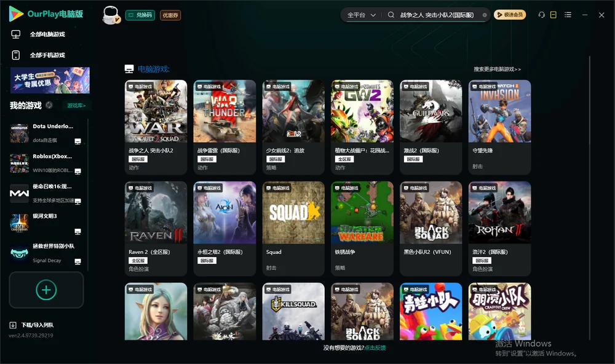Open the 游戏库 link
Image resolution: width=615 pixels, height=364 pixels.
click(76, 106)
